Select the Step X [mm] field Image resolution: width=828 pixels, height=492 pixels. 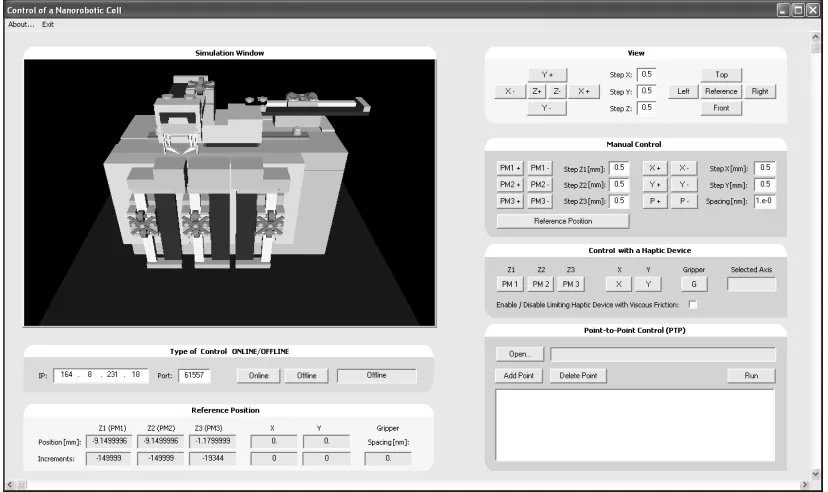pyautogui.click(x=765, y=168)
